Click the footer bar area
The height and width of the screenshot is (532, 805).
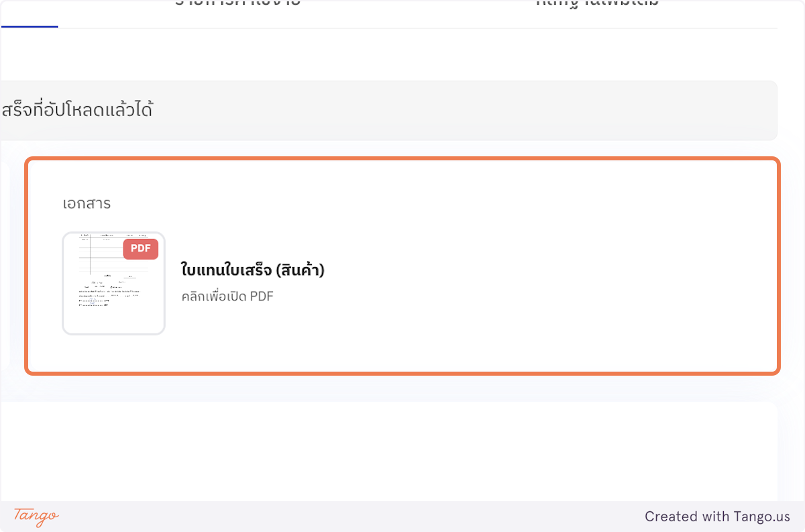click(402, 517)
